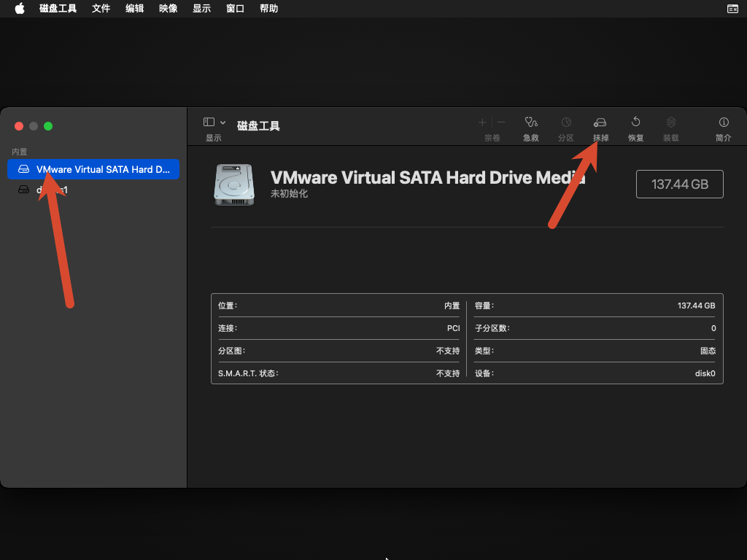Open the 帮助 menu
Screen dimensions: 747x560
(x=268, y=9)
